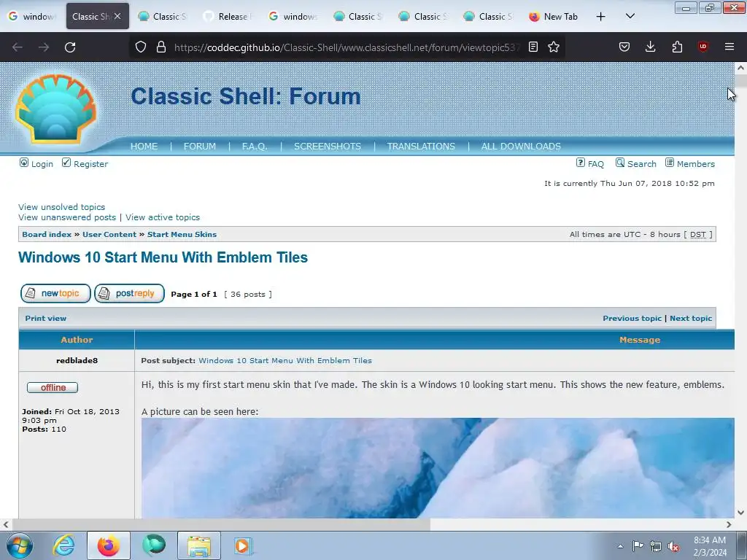Open the FORUM navigation item
The width and height of the screenshot is (747, 560).
tap(200, 146)
